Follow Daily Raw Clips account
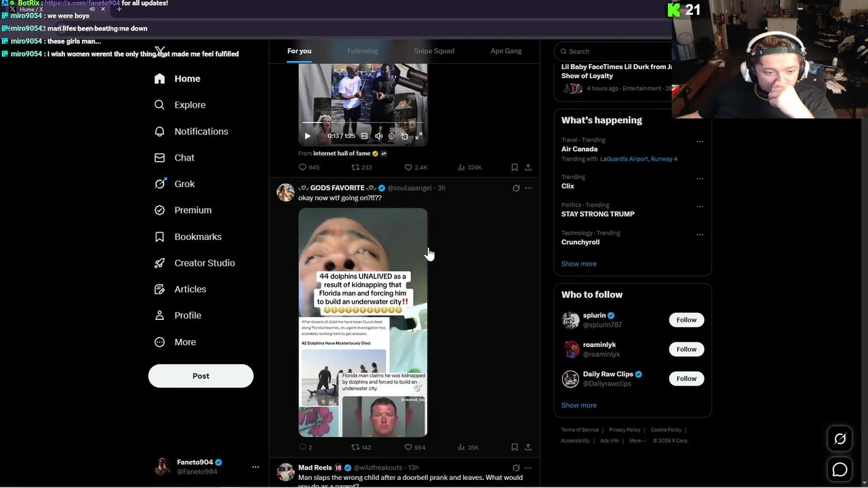 [686, 378]
